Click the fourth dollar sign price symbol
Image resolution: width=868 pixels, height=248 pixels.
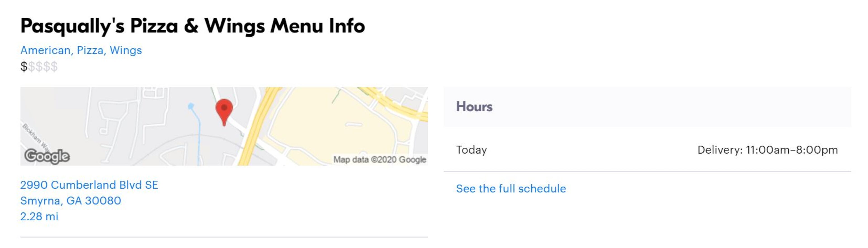pos(47,67)
